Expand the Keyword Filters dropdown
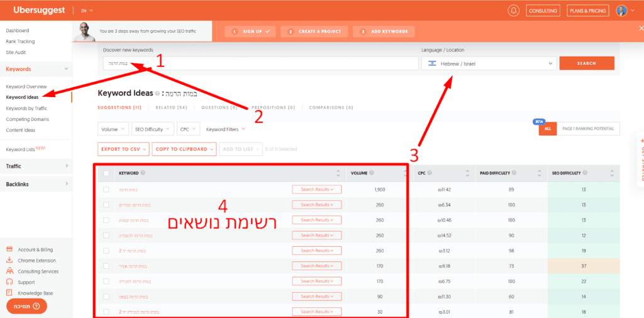 pyautogui.click(x=226, y=128)
